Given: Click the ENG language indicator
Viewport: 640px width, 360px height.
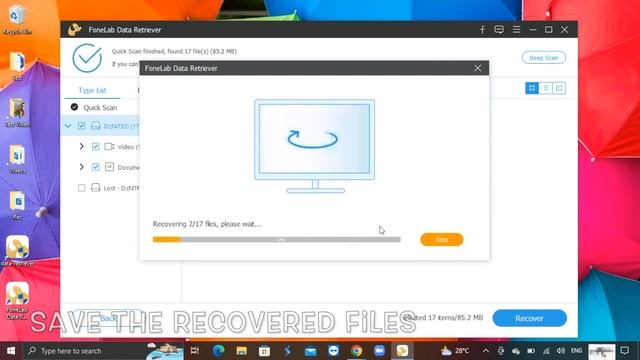Looking at the screenshot, I should 576,351.
